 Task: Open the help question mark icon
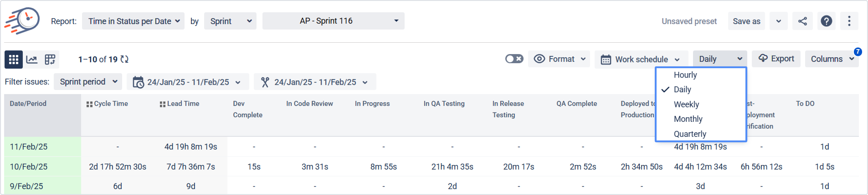[826, 21]
